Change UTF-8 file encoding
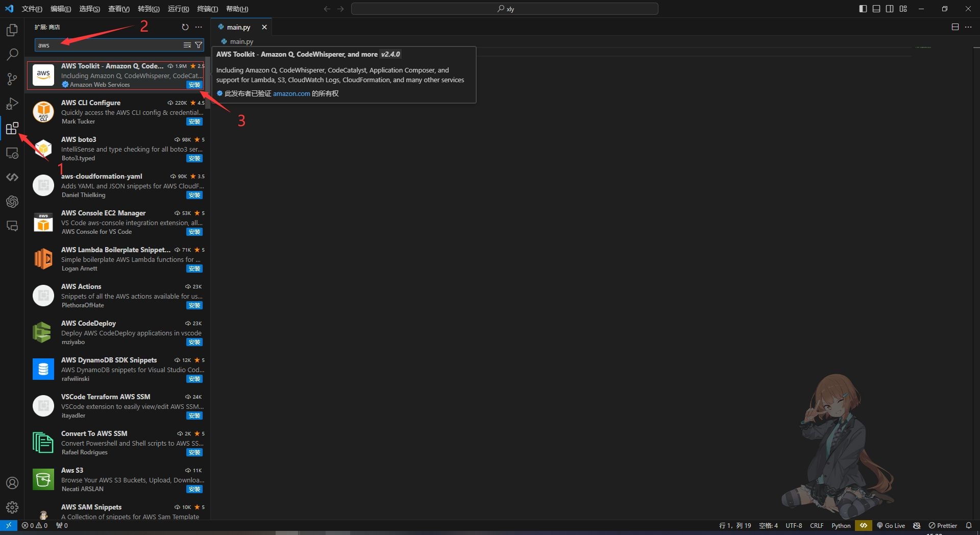Image resolution: width=980 pixels, height=535 pixels. [x=794, y=525]
